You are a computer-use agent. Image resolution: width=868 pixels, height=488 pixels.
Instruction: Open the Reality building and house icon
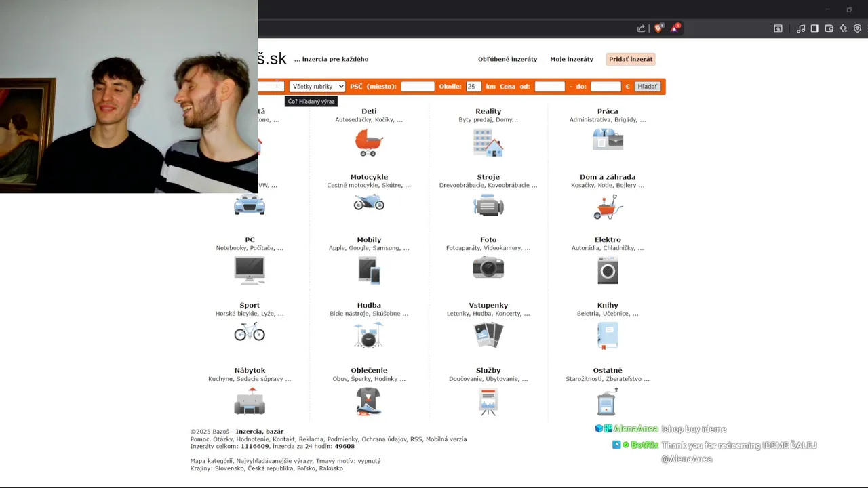point(488,143)
